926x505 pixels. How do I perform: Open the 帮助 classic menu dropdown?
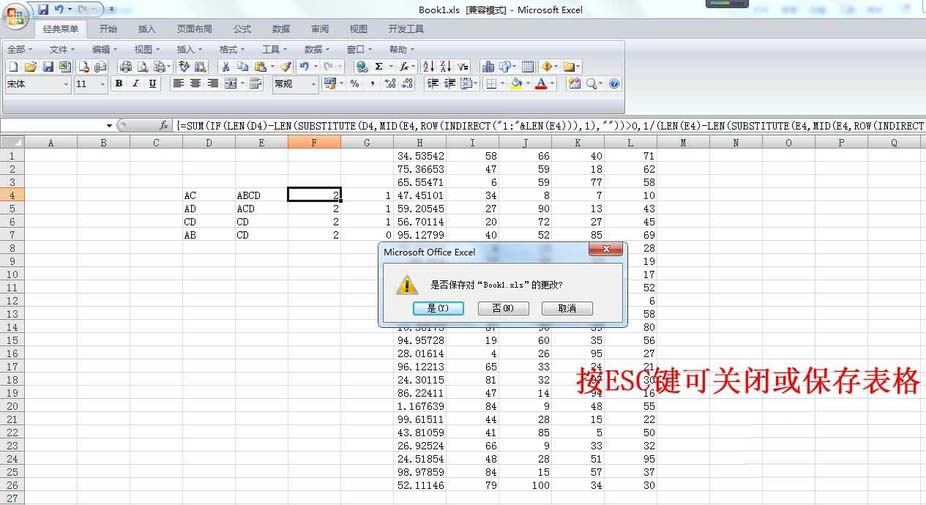[x=402, y=49]
